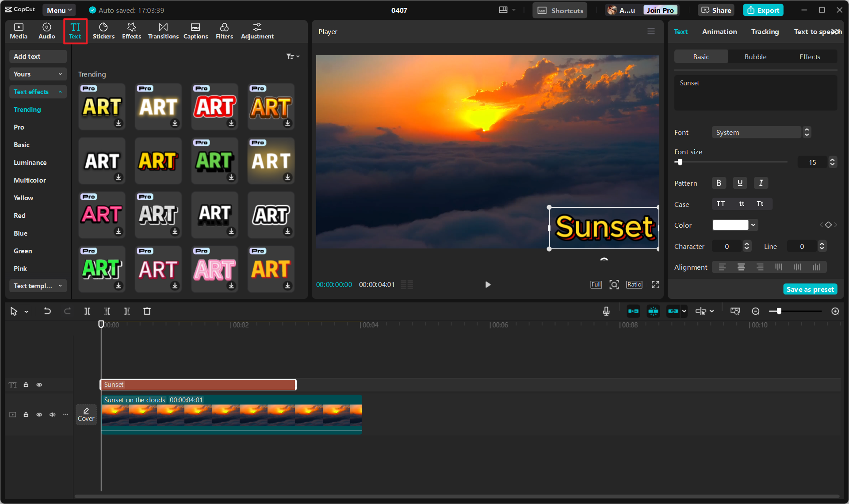Expand the Text templates section
The image size is (849, 504).
(x=38, y=286)
